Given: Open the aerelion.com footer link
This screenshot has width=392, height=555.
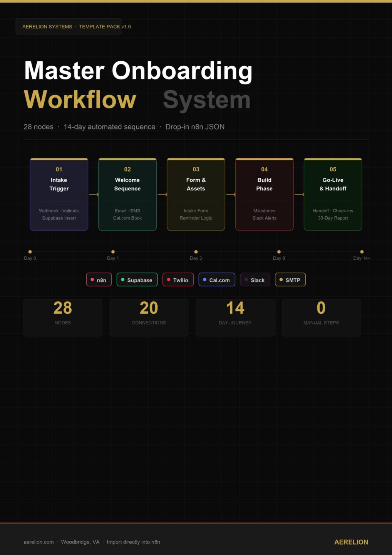Looking at the screenshot, I should tap(39, 542).
